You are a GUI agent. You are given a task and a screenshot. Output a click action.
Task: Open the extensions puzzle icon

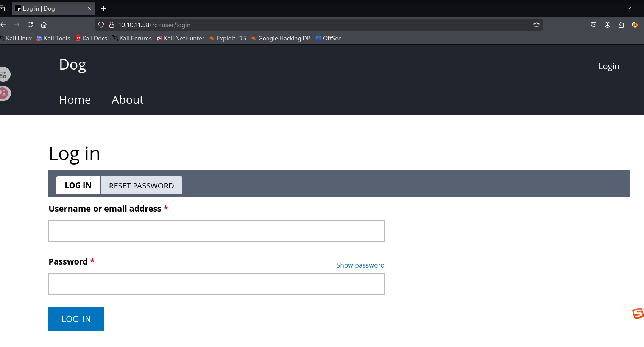click(x=621, y=25)
